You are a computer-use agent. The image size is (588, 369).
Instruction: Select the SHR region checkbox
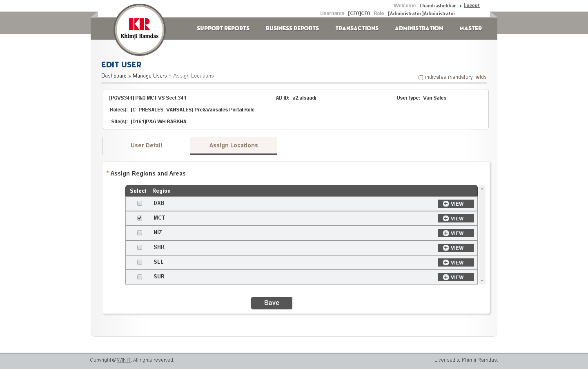click(140, 247)
